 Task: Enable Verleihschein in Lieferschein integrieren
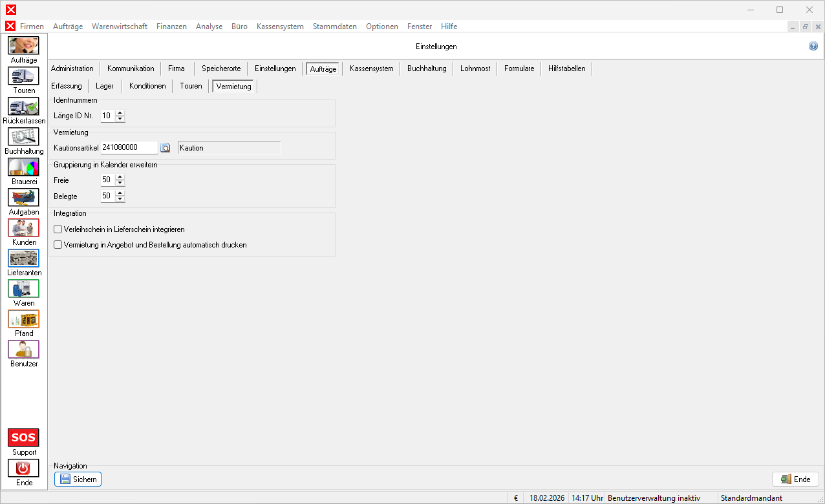[58, 229]
